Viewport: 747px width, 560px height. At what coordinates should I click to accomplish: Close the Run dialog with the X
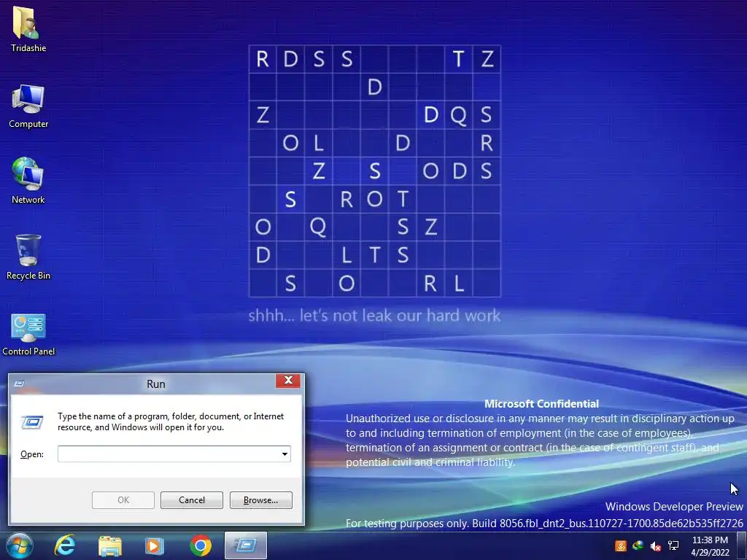[288, 381]
